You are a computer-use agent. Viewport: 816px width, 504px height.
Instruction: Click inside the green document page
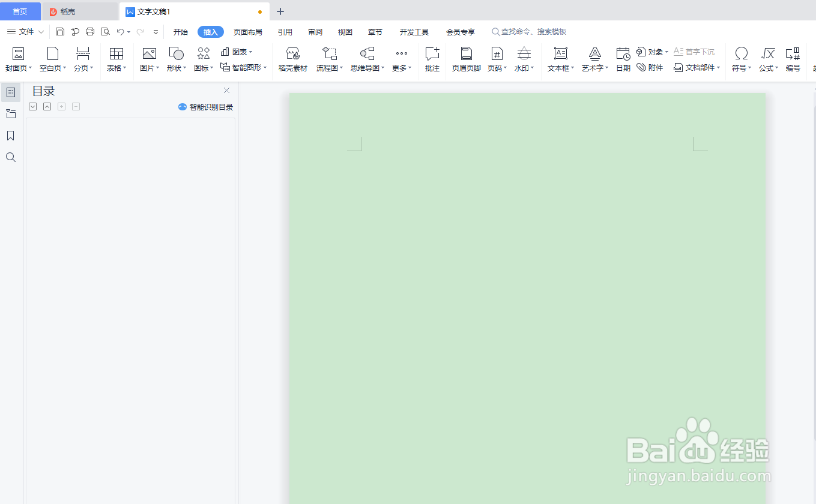coord(527,298)
